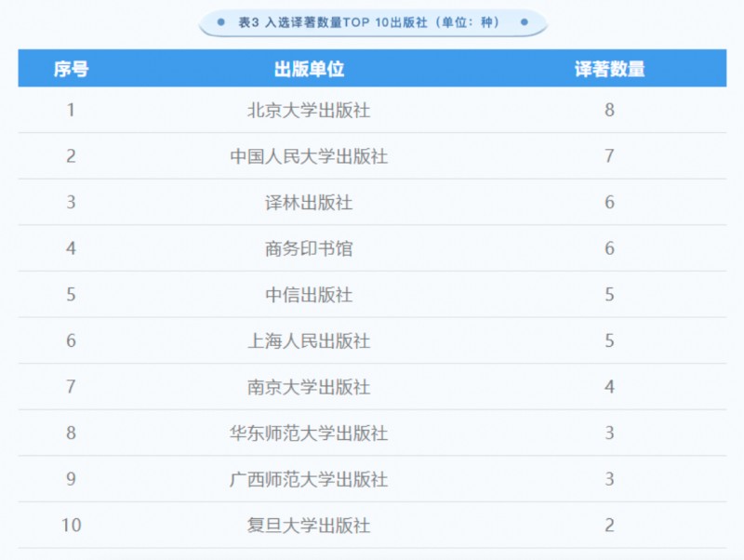Click rank number 6 for 上海人民出版社
744x560 pixels.
72,340
